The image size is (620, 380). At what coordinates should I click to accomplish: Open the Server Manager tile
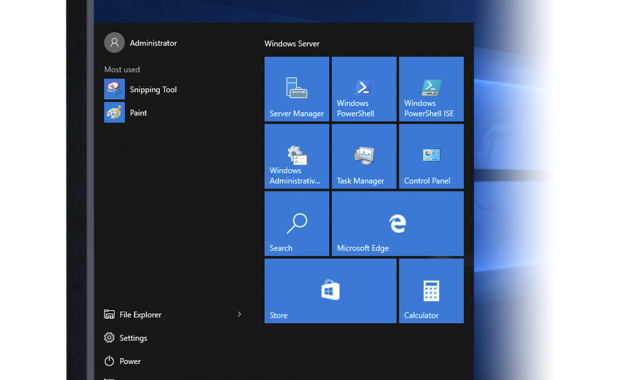tap(297, 89)
